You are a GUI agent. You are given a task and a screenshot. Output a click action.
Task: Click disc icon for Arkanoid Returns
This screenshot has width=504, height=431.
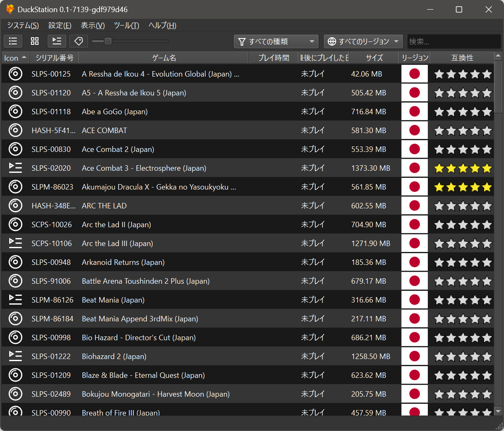pos(15,262)
